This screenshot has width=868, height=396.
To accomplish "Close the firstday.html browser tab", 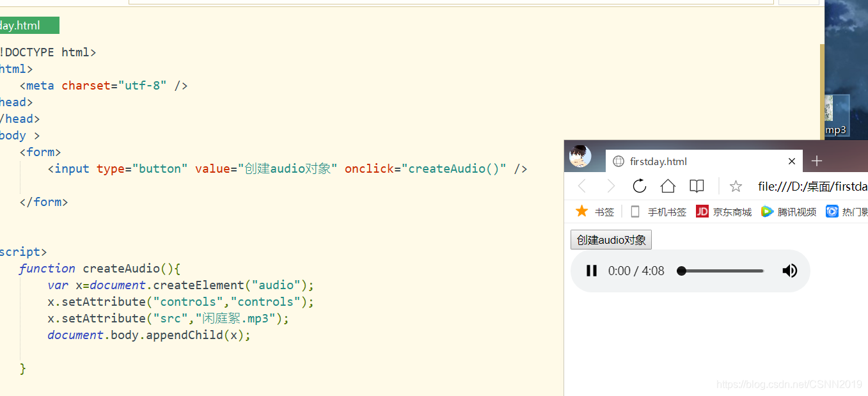I will click(x=792, y=161).
